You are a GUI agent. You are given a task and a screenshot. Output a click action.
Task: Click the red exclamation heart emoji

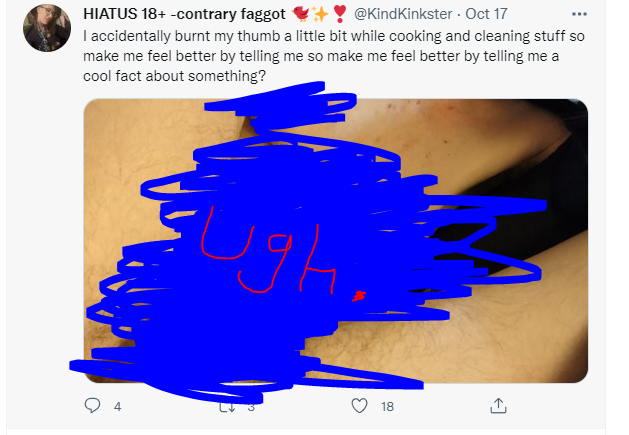[x=340, y=14]
